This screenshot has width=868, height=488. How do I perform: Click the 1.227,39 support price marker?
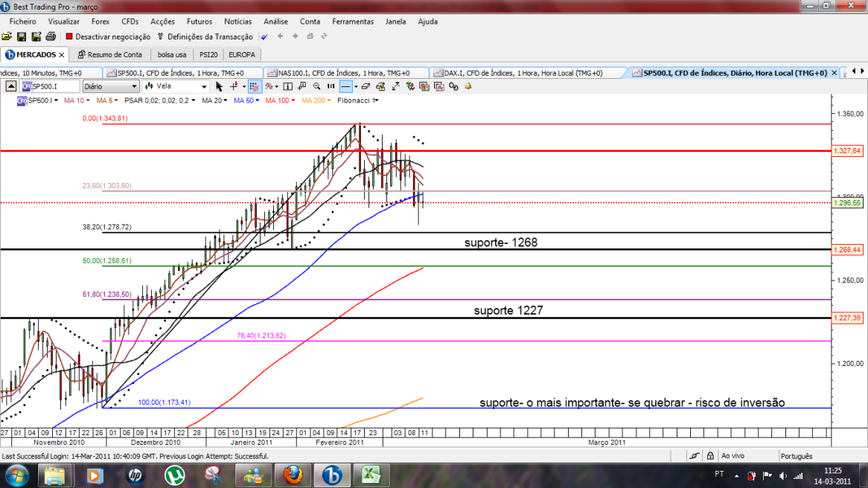847,318
